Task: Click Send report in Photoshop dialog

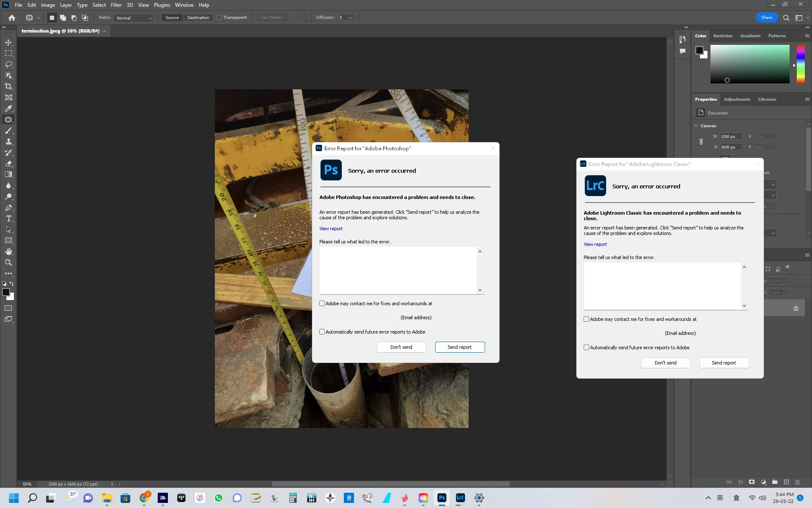Action: point(460,347)
